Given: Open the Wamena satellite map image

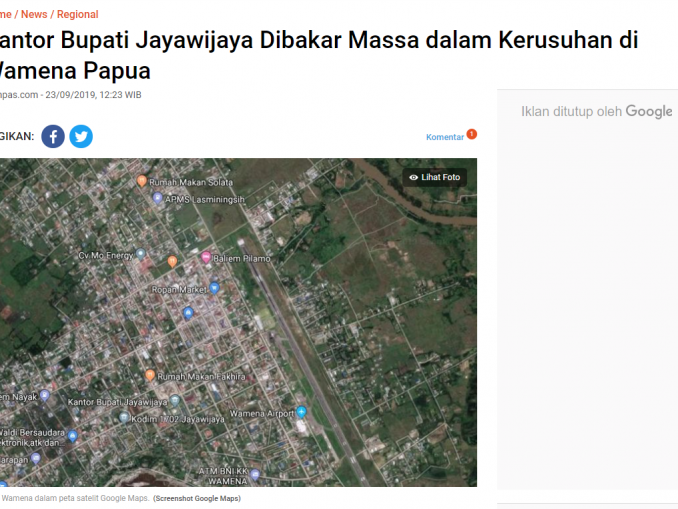Looking at the screenshot, I should click(238, 322).
